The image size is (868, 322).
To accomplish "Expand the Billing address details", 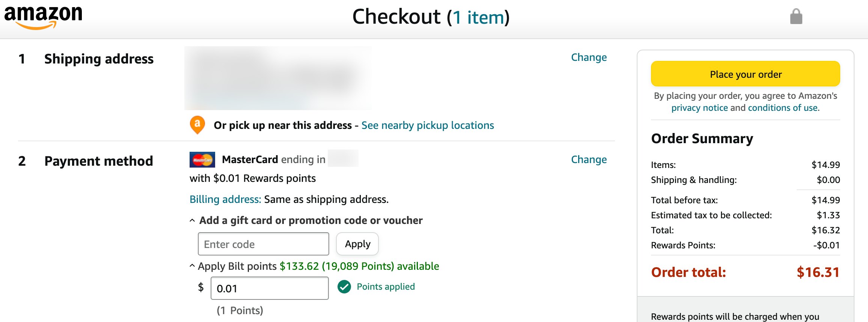I will pos(225,199).
